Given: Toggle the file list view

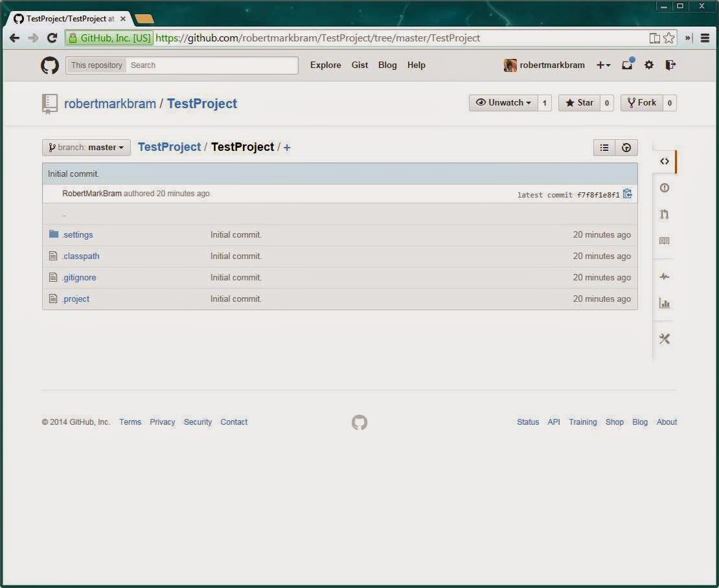Looking at the screenshot, I should tap(604, 147).
